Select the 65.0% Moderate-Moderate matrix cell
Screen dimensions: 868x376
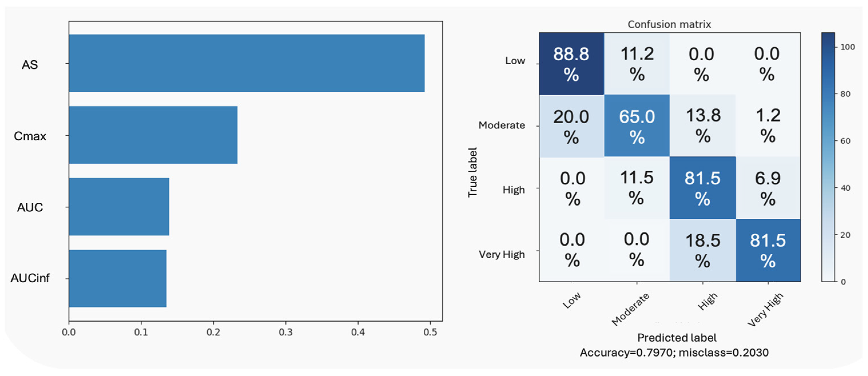[636, 126]
